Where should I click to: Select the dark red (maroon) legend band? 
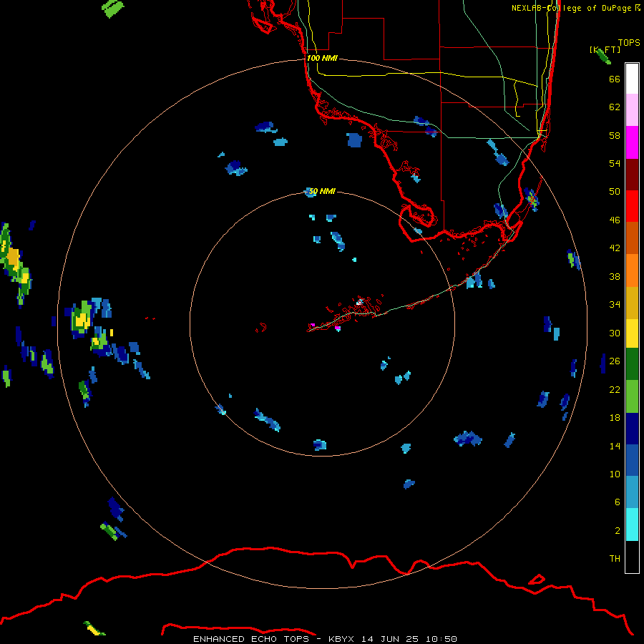point(632,174)
